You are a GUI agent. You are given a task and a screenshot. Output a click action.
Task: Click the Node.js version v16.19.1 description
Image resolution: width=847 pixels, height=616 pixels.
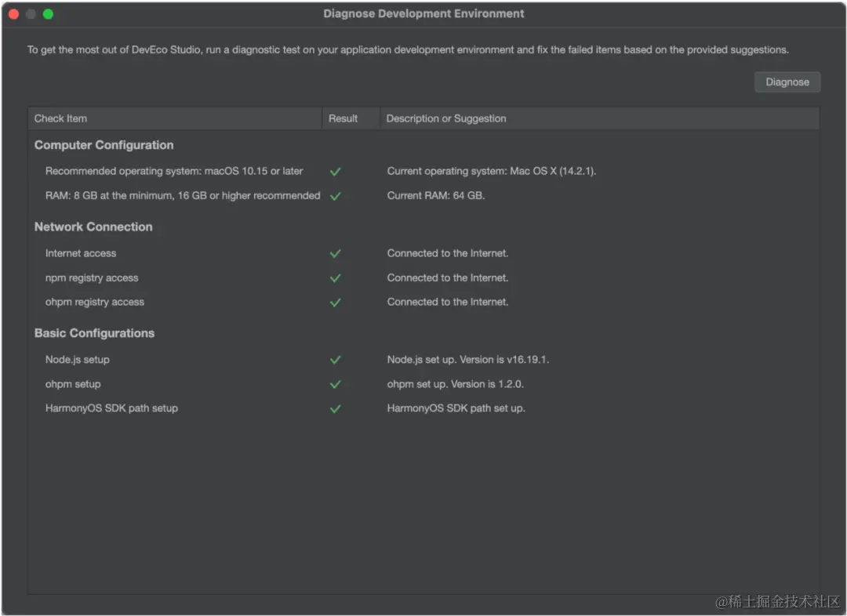point(468,360)
